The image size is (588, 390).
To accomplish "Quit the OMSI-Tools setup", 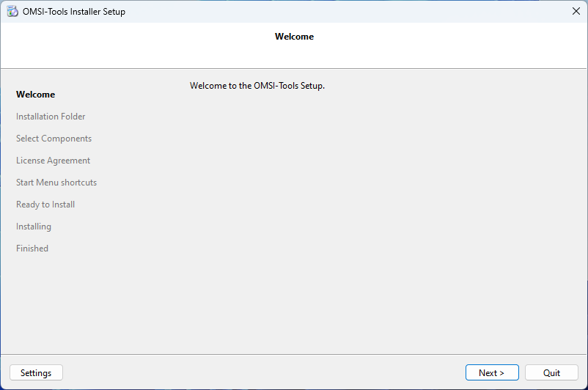I will click(x=551, y=373).
